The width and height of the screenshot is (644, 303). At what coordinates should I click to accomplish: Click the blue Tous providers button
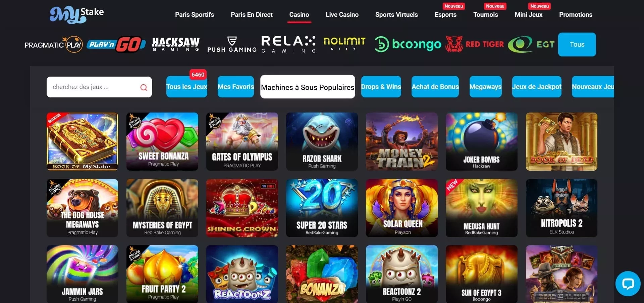coord(577,44)
